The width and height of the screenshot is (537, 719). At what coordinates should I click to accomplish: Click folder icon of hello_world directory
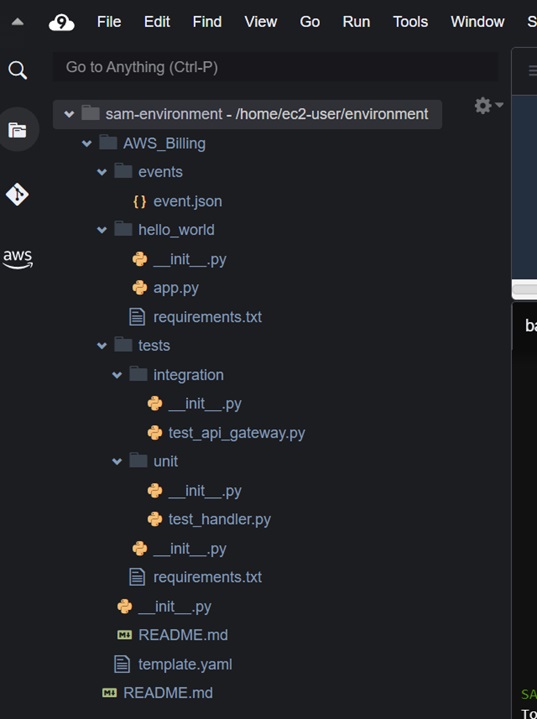(123, 229)
